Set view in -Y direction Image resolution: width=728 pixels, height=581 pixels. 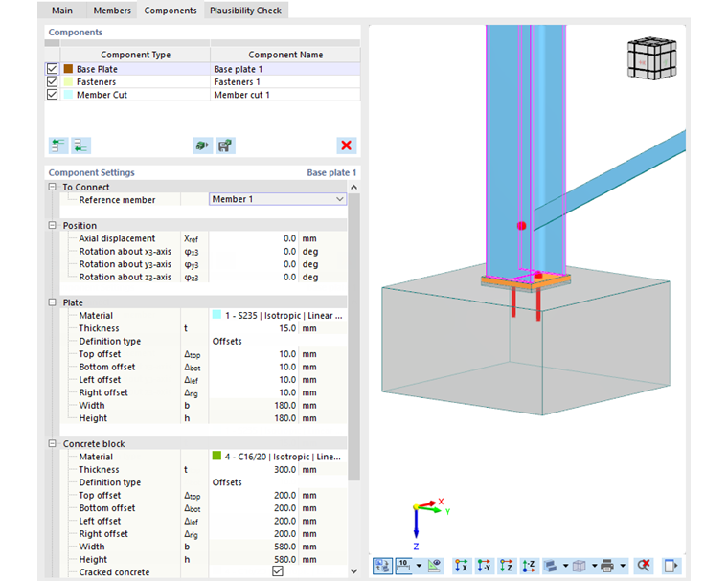[484, 566]
